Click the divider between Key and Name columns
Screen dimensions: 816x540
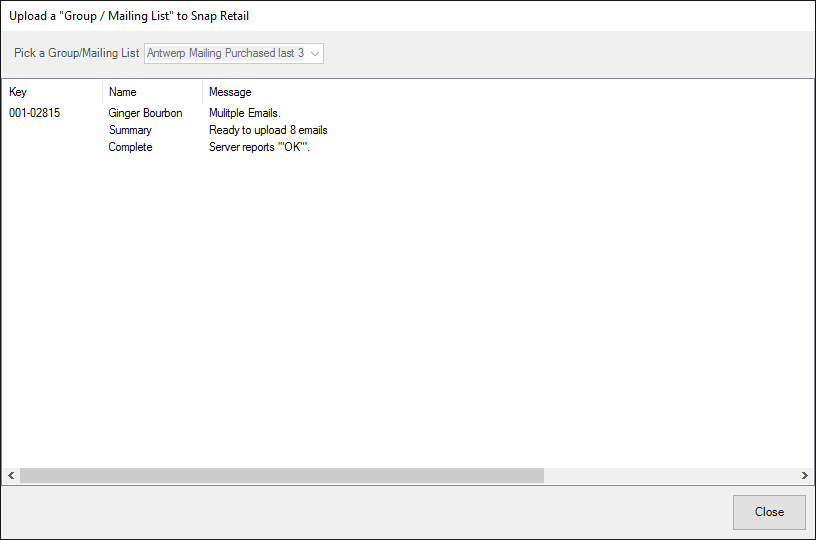click(102, 92)
